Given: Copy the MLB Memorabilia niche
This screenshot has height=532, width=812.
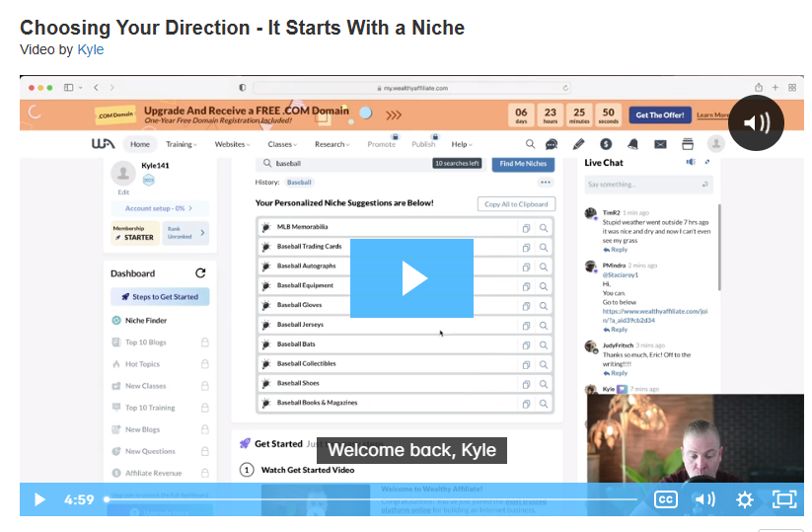Looking at the screenshot, I should (526, 228).
